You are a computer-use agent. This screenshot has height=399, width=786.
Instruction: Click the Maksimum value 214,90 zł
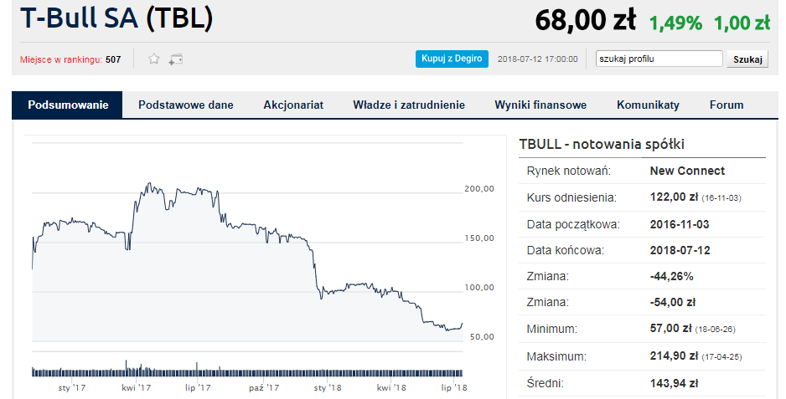(x=673, y=356)
